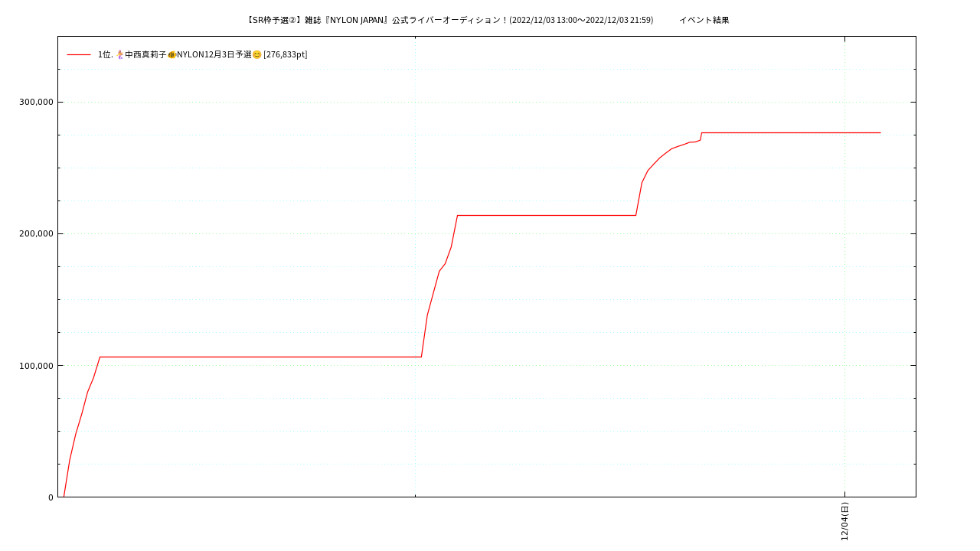Click the event date range in the title
The width and height of the screenshot is (980, 551).
click(582, 21)
